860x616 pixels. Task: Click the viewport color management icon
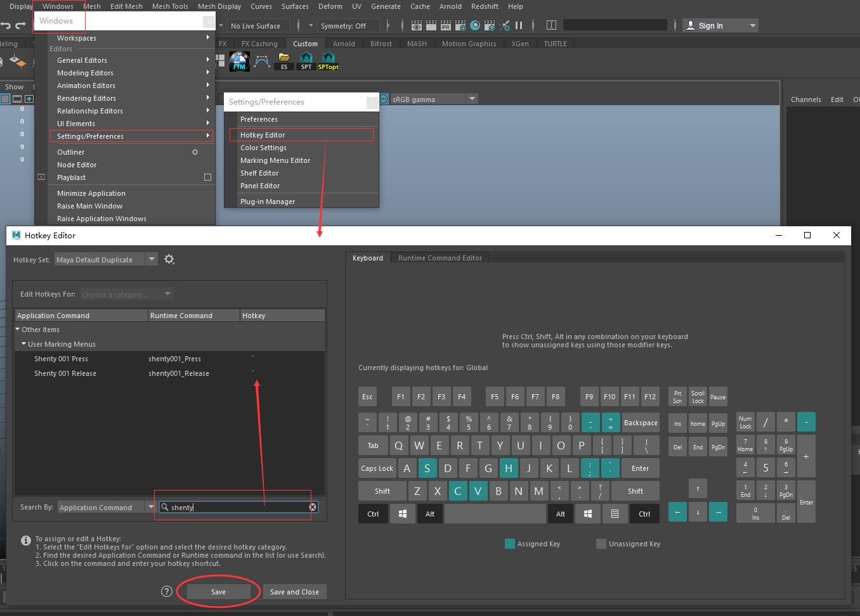click(383, 99)
